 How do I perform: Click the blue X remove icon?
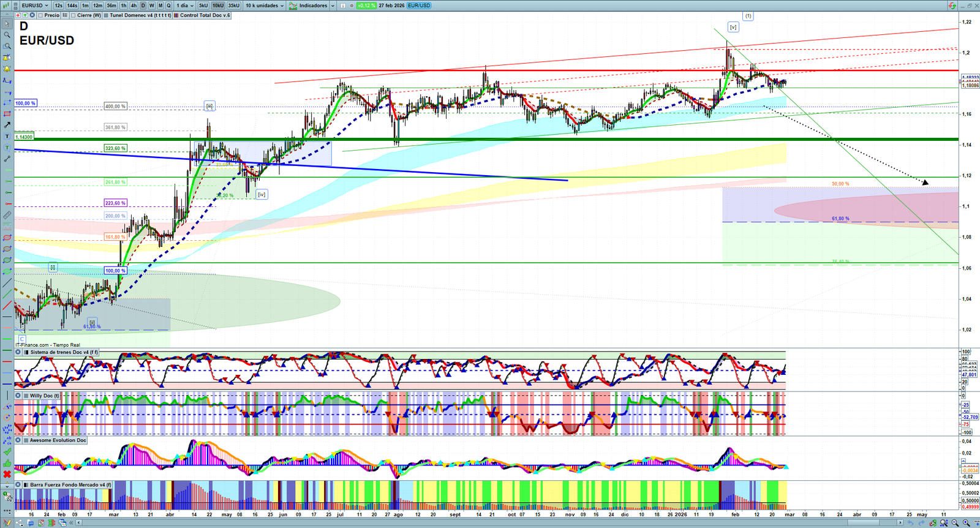(32, 15)
